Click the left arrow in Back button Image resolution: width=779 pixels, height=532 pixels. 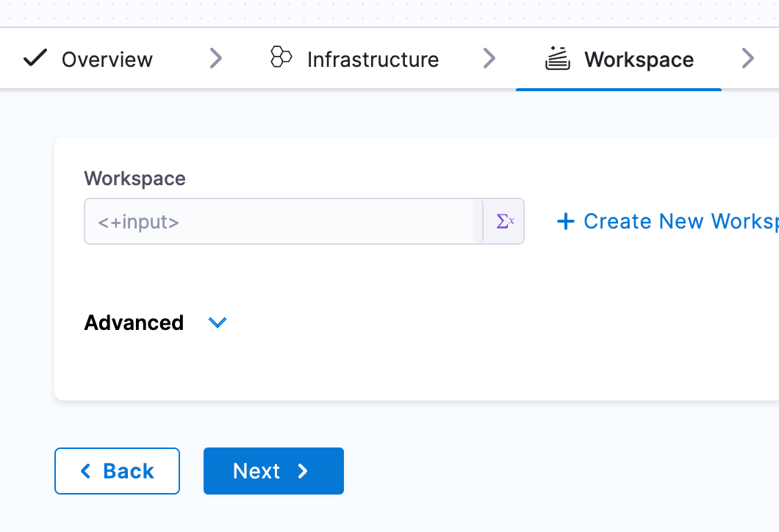(85, 471)
